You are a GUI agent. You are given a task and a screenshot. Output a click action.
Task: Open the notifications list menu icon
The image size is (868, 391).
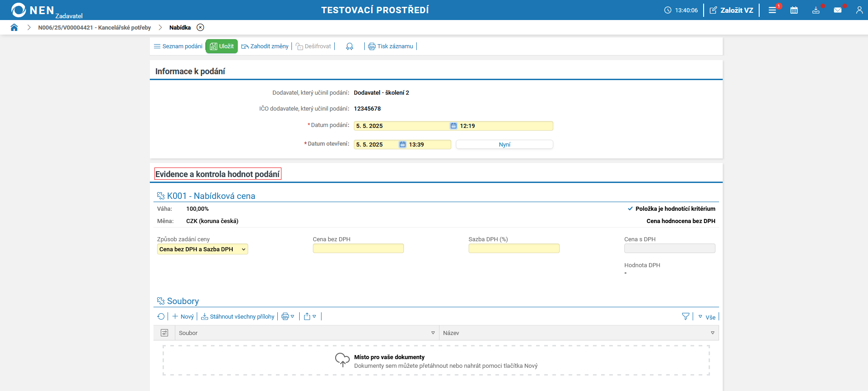pos(772,10)
